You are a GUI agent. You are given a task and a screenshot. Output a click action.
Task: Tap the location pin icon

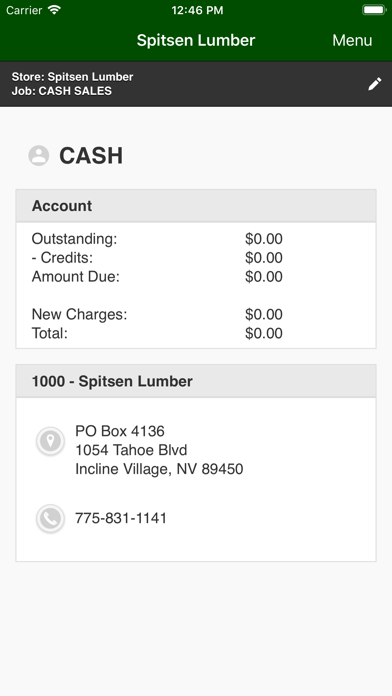pyautogui.click(x=50, y=441)
